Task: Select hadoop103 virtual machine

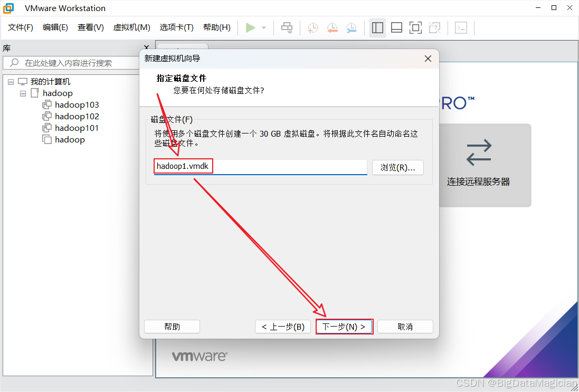Action: pyautogui.click(x=77, y=105)
